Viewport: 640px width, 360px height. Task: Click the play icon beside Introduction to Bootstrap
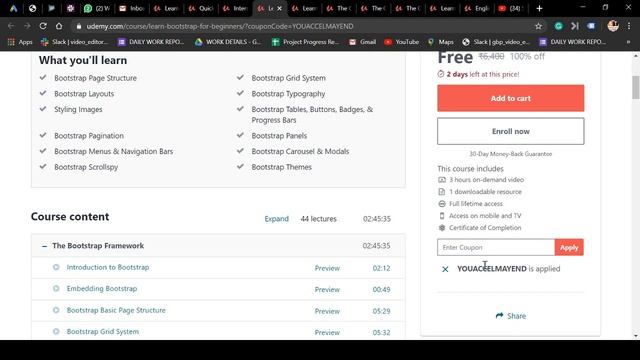56,267
